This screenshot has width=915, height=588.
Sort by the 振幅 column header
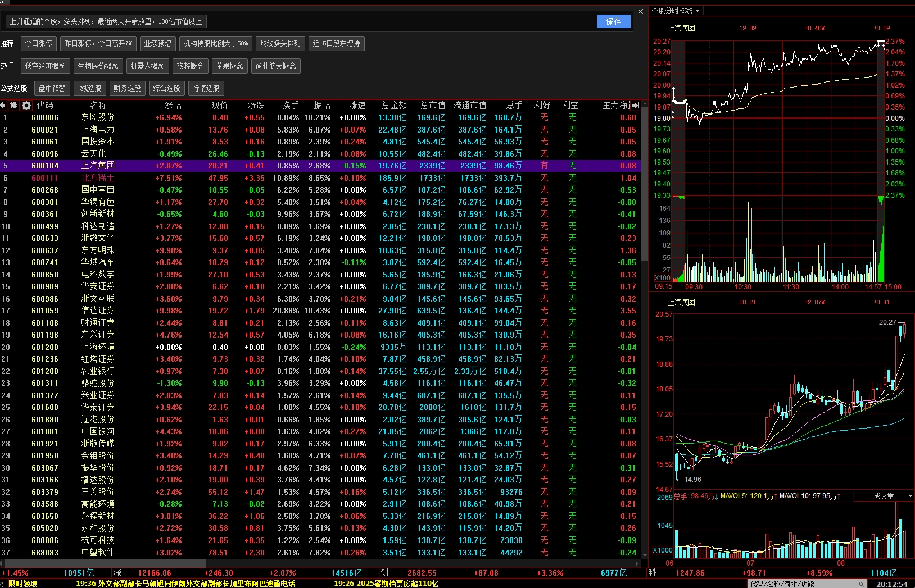322,105
